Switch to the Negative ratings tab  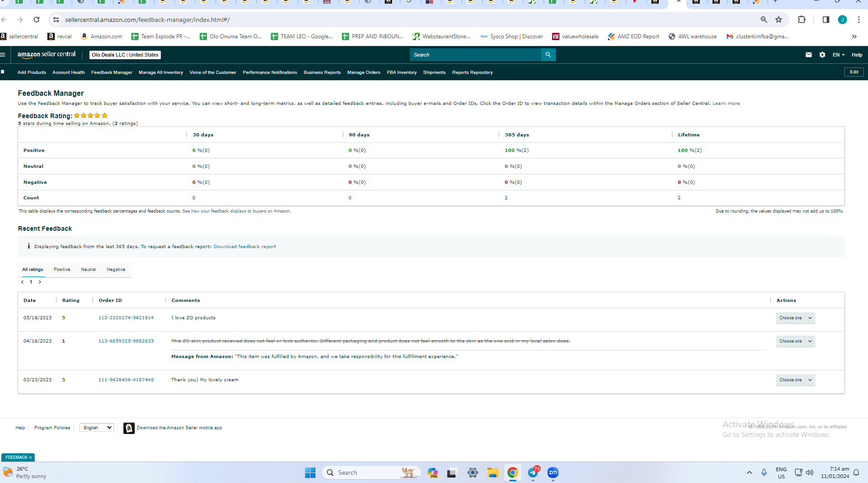[116, 270]
